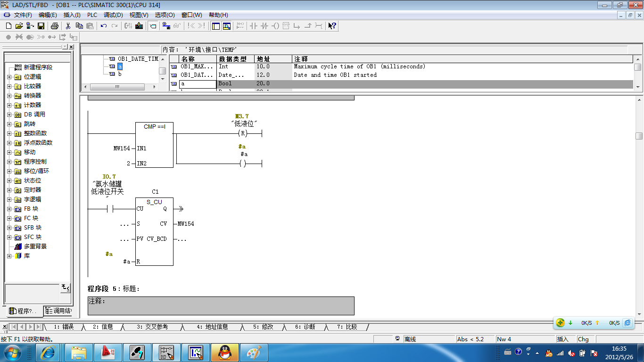Insert an output coil from toolbar

275,26
